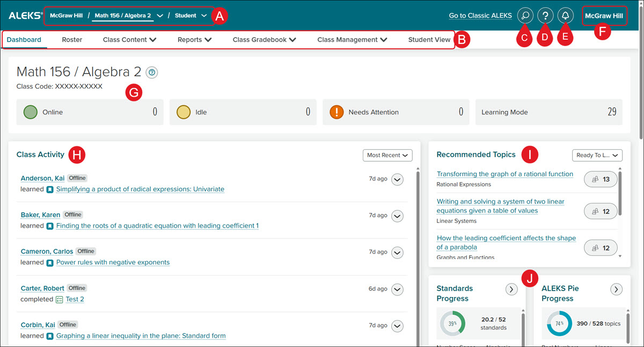Open the Most Recent sort dropdown
The width and height of the screenshot is (644, 347).
(387, 155)
